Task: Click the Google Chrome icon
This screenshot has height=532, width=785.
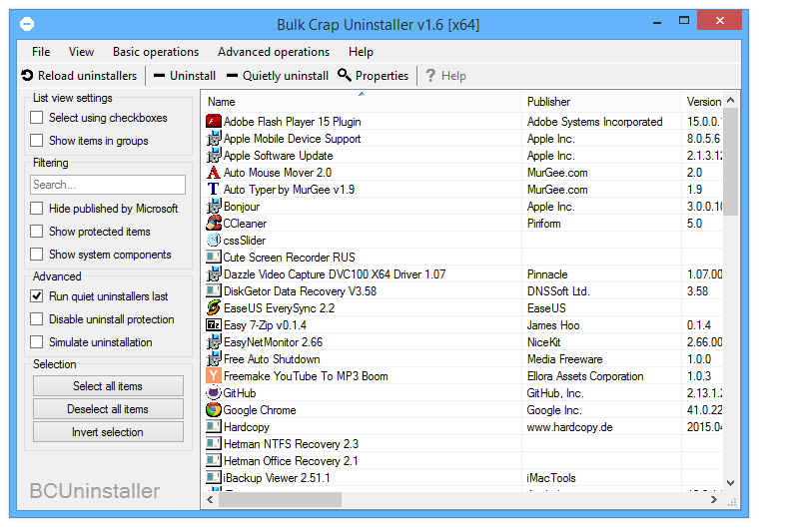Action: point(214,410)
